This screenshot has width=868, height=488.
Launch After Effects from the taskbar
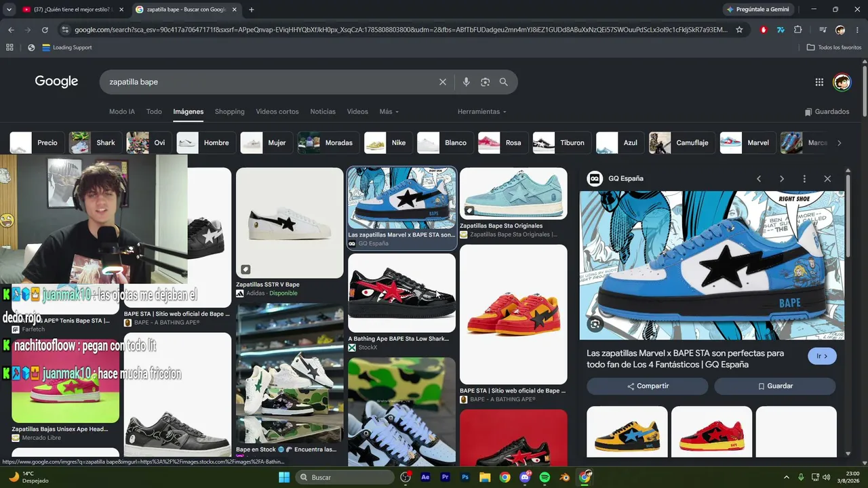425,477
